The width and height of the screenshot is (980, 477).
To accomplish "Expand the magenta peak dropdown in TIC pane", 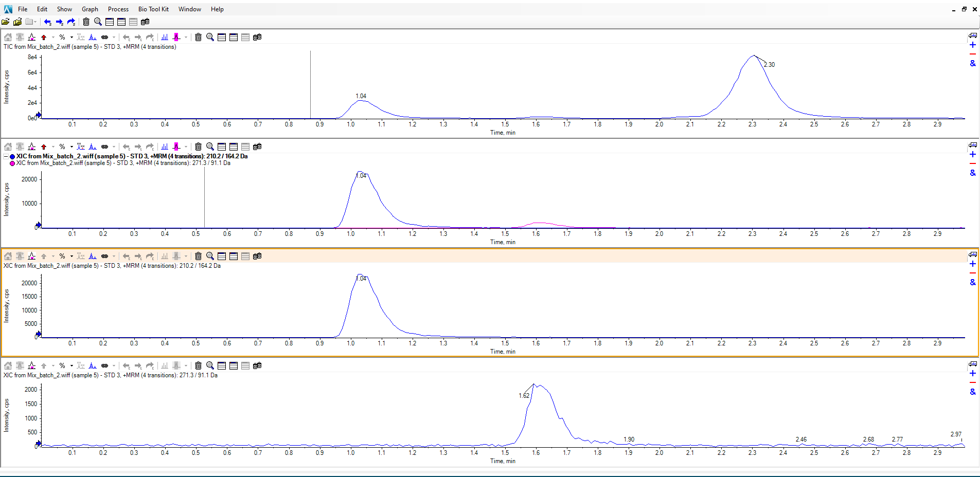I will coord(186,37).
